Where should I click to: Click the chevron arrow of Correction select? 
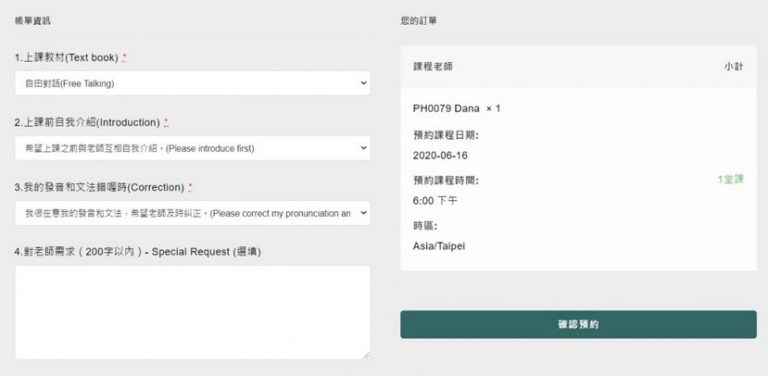[363, 212]
